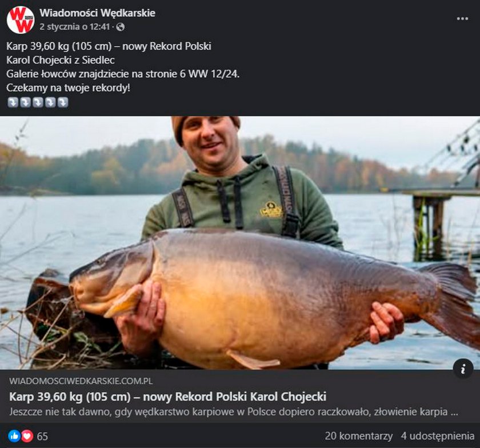Click the wiadomosciwedkarskie.com.pl domain label

pyautogui.click(x=81, y=381)
